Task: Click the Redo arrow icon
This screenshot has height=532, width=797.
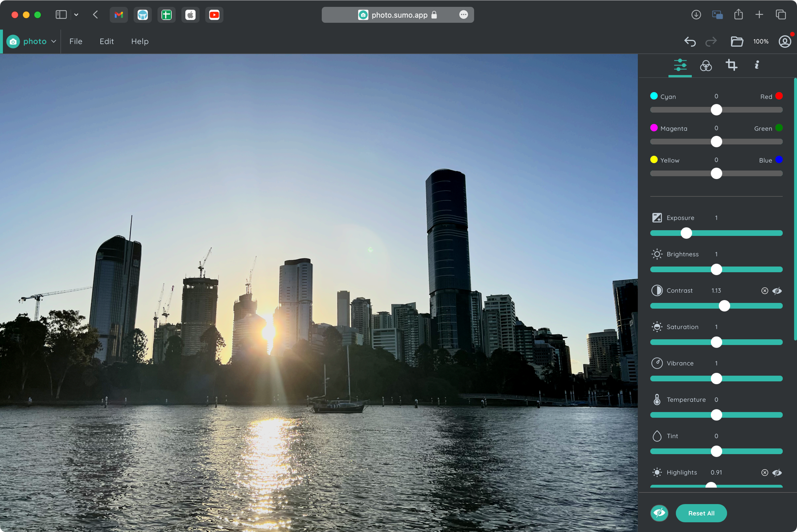Action: [x=711, y=41]
